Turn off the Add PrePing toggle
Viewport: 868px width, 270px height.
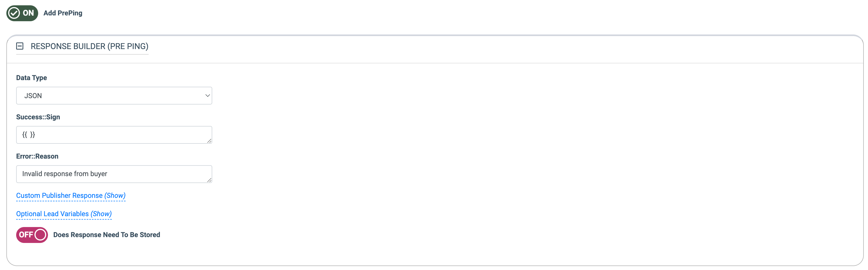point(22,13)
